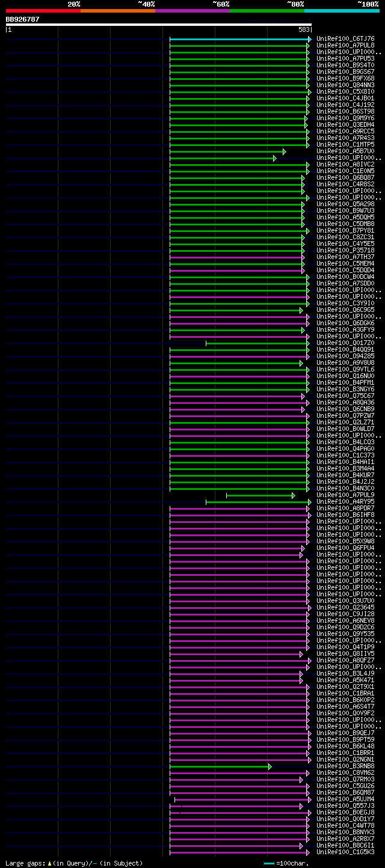
Task: Select the UniRef100_A8IVC2 entry
Action: [x=345, y=164]
